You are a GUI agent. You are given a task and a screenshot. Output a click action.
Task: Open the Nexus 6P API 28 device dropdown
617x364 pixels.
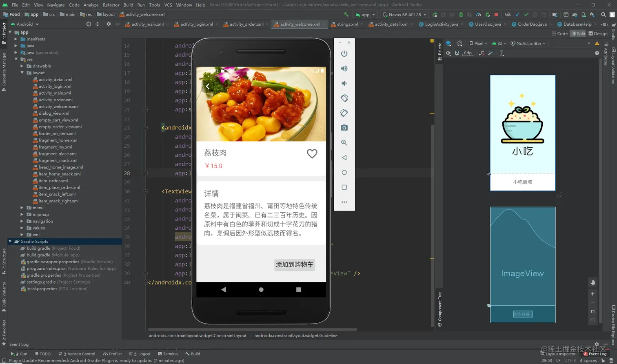[404, 14]
